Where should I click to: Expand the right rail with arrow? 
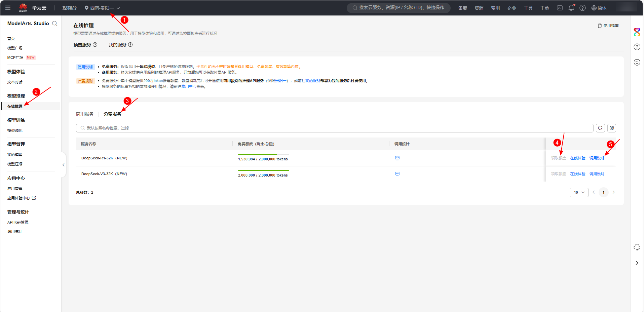tap(637, 263)
